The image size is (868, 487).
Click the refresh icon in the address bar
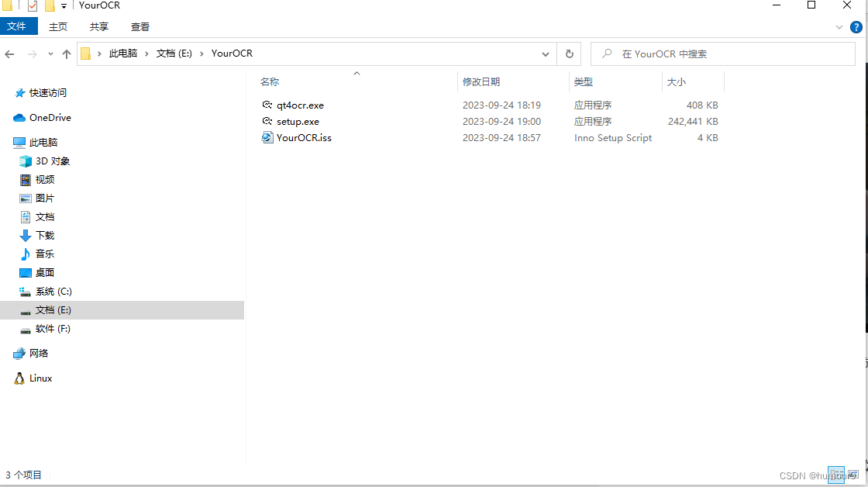tap(569, 54)
